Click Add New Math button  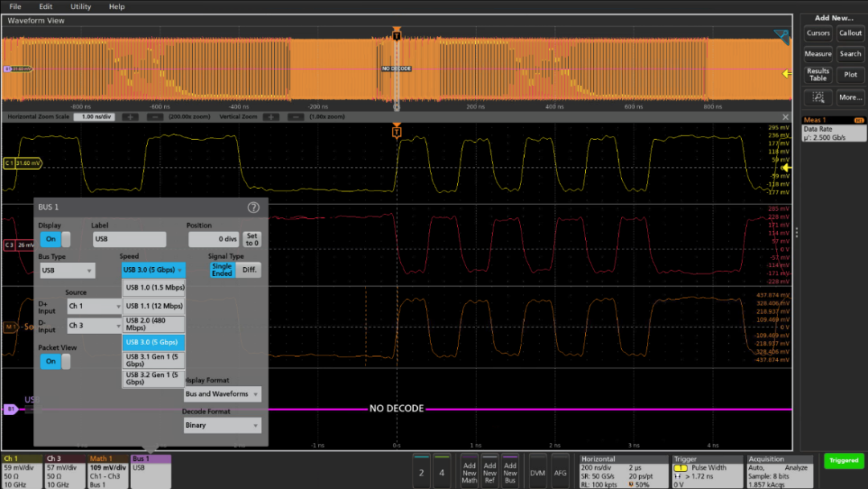469,472
